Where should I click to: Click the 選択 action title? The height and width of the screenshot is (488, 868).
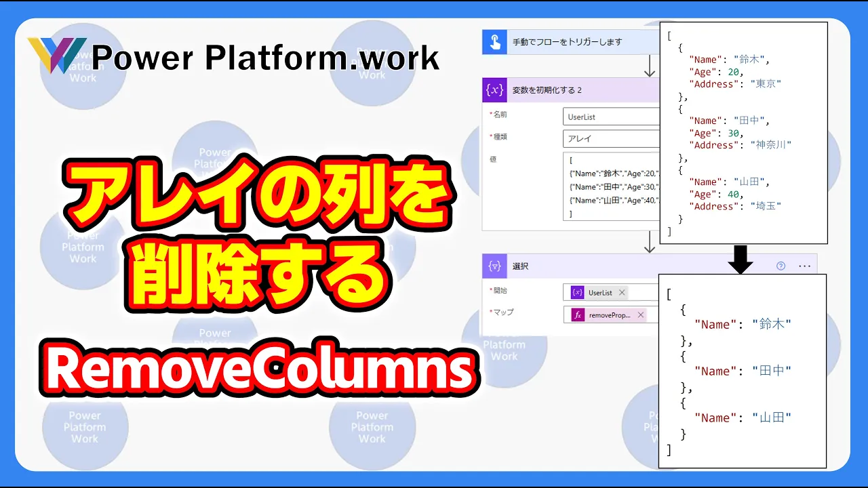(520, 266)
